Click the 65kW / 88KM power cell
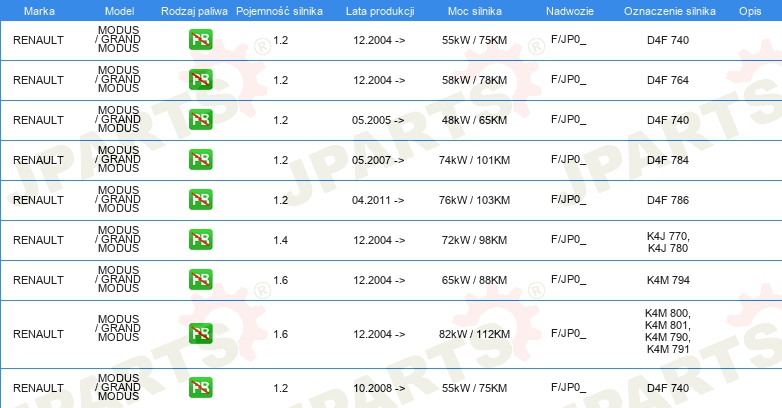 click(x=474, y=280)
